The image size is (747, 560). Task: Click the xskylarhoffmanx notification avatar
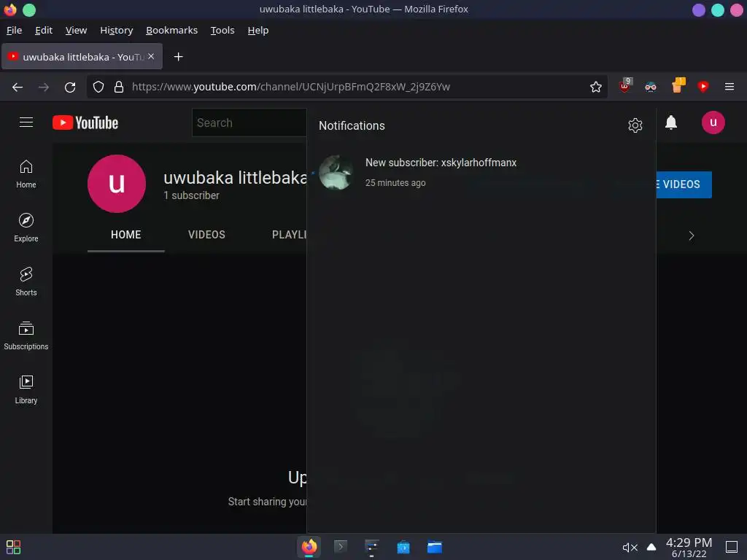[x=336, y=172]
